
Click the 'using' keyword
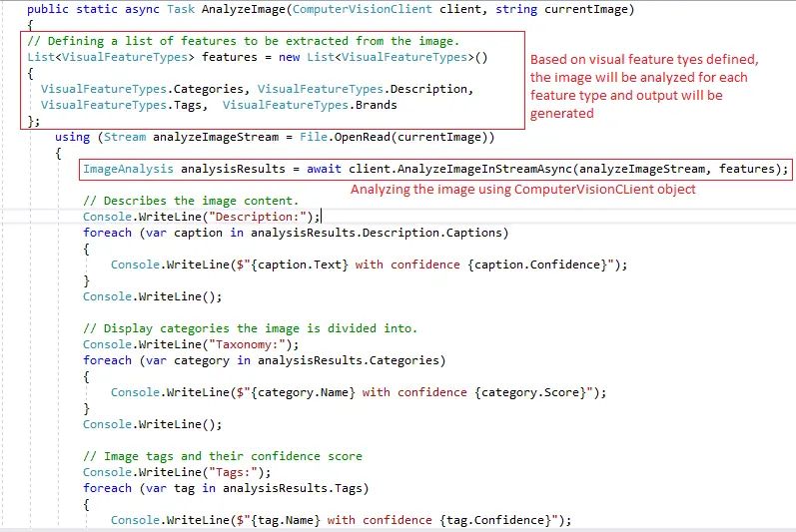point(72,137)
